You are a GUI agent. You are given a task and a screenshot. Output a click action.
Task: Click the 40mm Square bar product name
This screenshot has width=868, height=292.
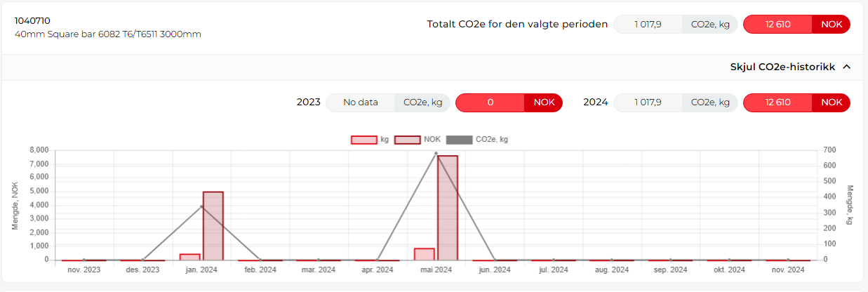[x=108, y=34]
